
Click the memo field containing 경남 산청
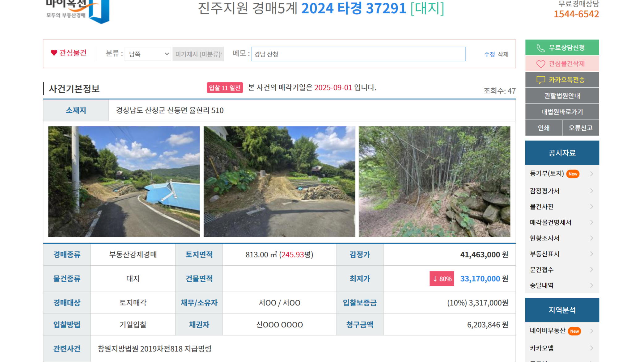coord(358,54)
